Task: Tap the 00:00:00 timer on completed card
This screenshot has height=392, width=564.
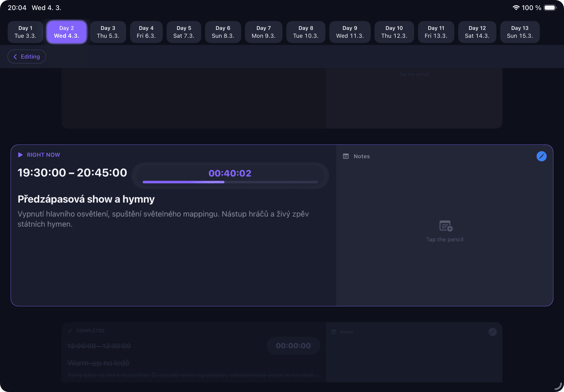Action: [x=293, y=346]
